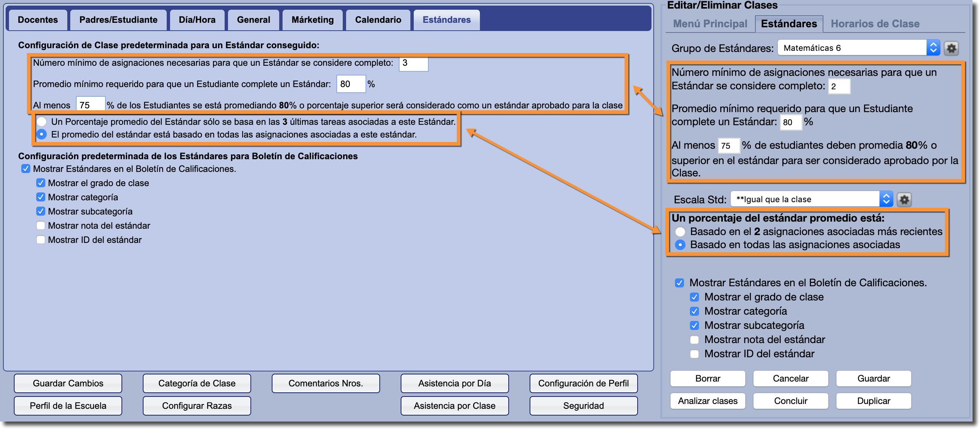
Task: Select Basado en 2 asignaciones más recientes
Action: pos(680,232)
